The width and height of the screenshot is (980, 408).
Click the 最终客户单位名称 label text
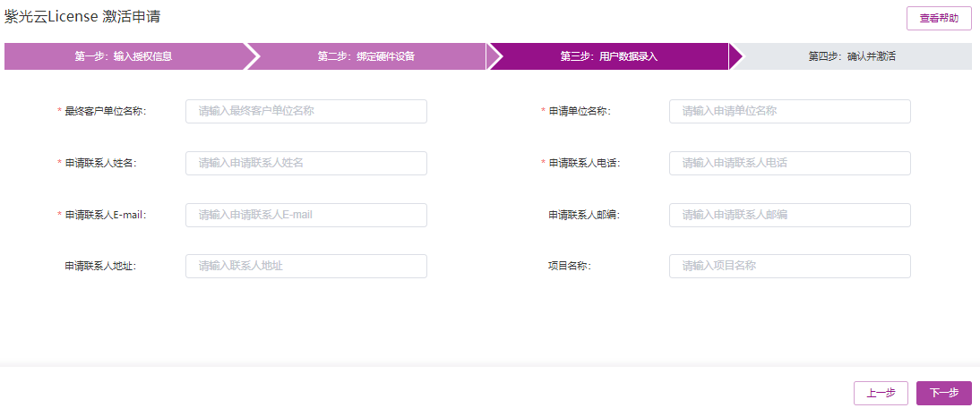(105, 112)
